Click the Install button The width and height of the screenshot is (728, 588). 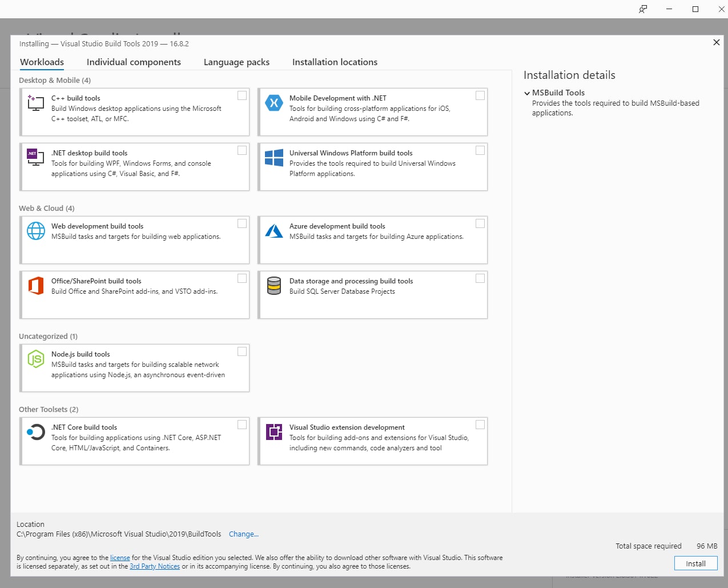point(695,563)
